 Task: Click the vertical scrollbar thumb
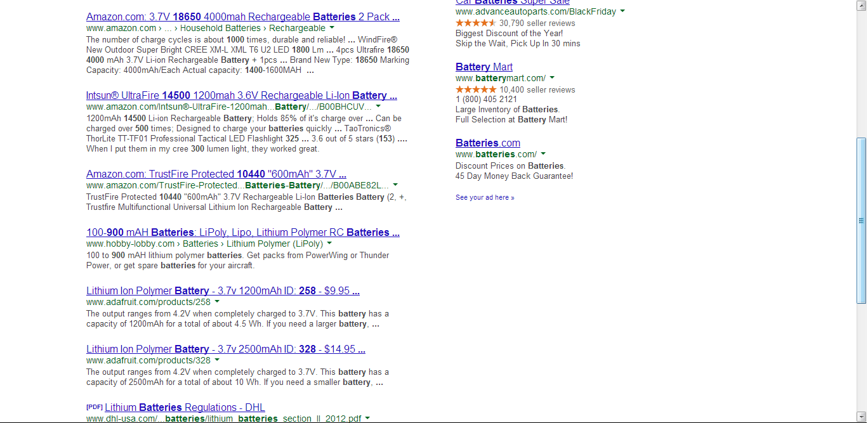coord(861,220)
